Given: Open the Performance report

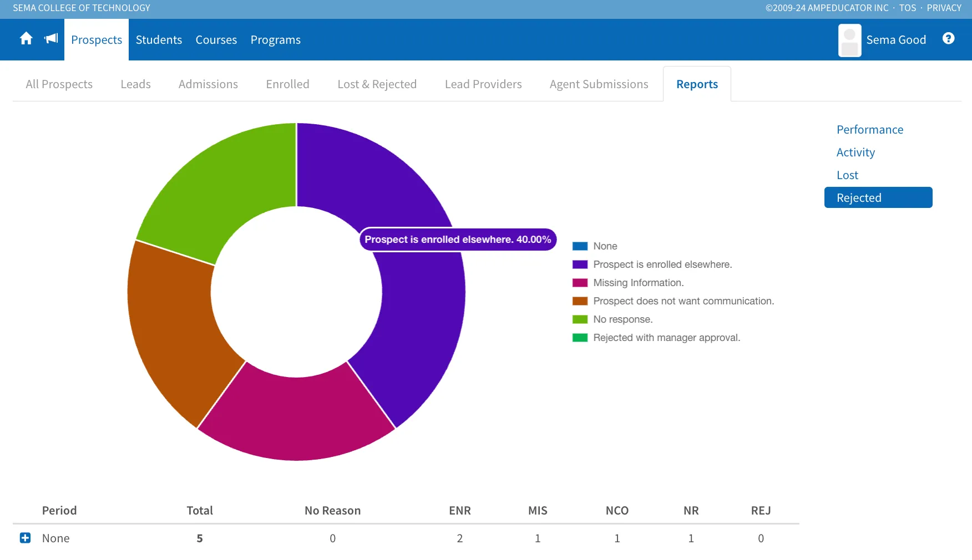Looking at the screenshot, I should coord(869,130).
